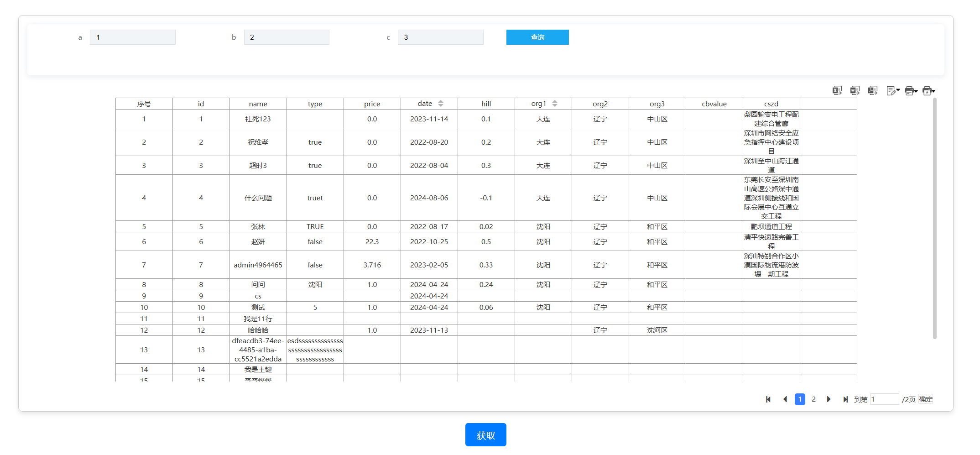980x455 pixels.
Task: Select the cell 深圳至中山跨江通道
Action: [771, 166]
